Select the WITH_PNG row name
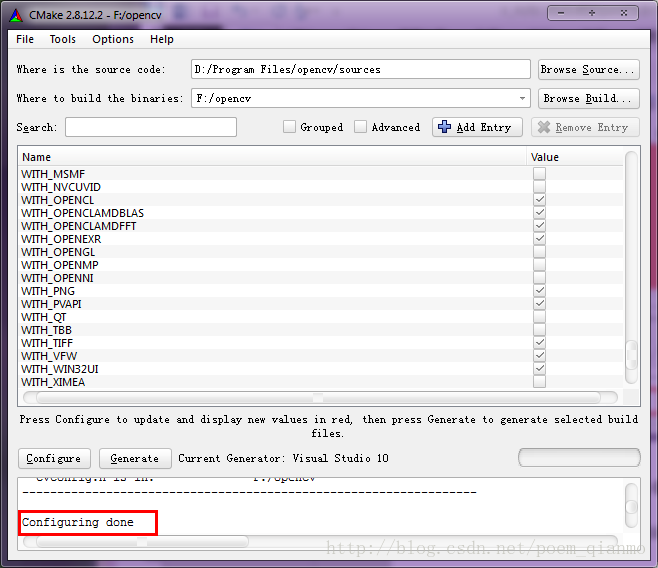658x568 pixels. (x=48, y=291)
